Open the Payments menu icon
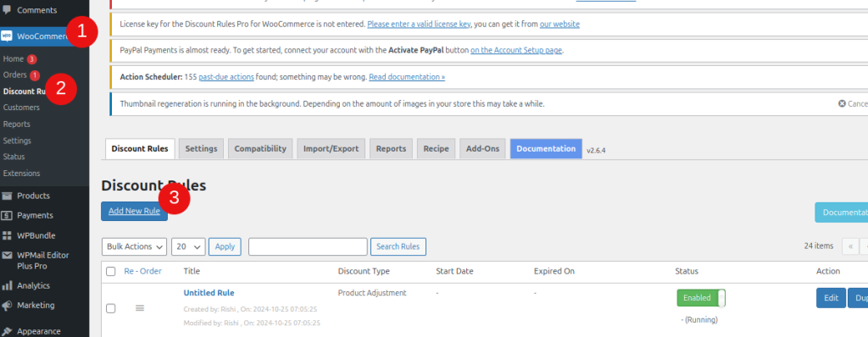 click(7, 215)
